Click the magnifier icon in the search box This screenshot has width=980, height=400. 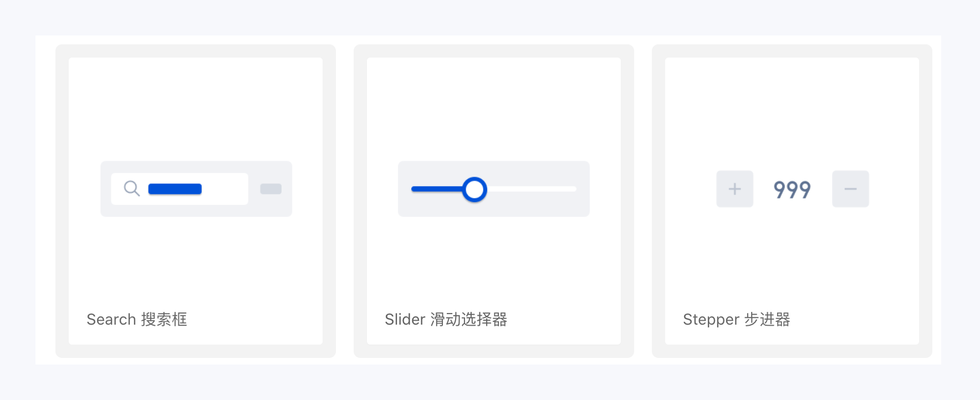click(x=131, y=188)
